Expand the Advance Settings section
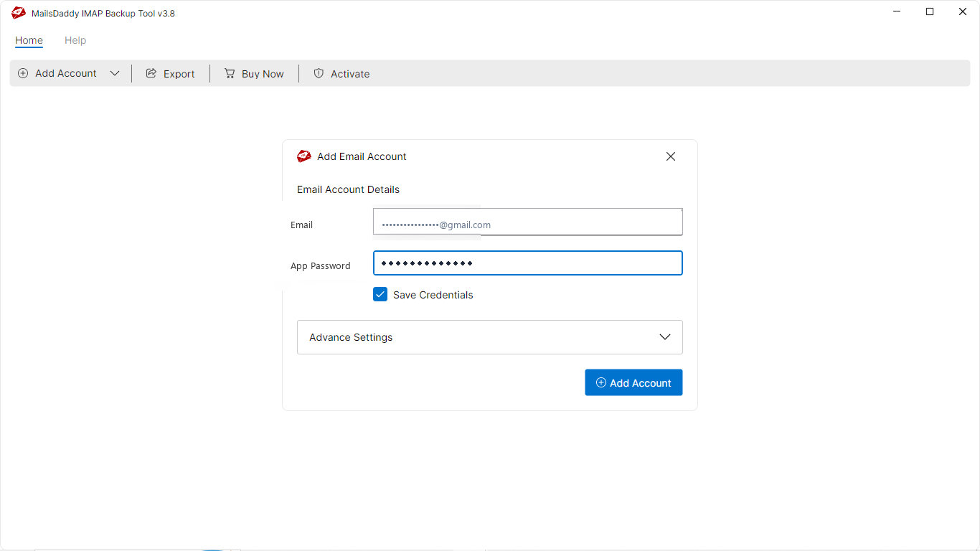The image size is (980, 551). (490, 337)
